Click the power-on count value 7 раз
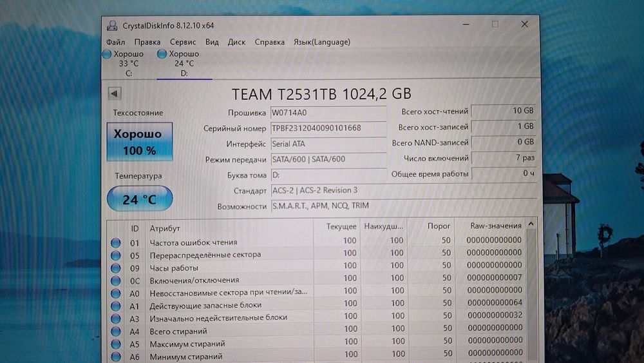 click(x=504, y=158)
